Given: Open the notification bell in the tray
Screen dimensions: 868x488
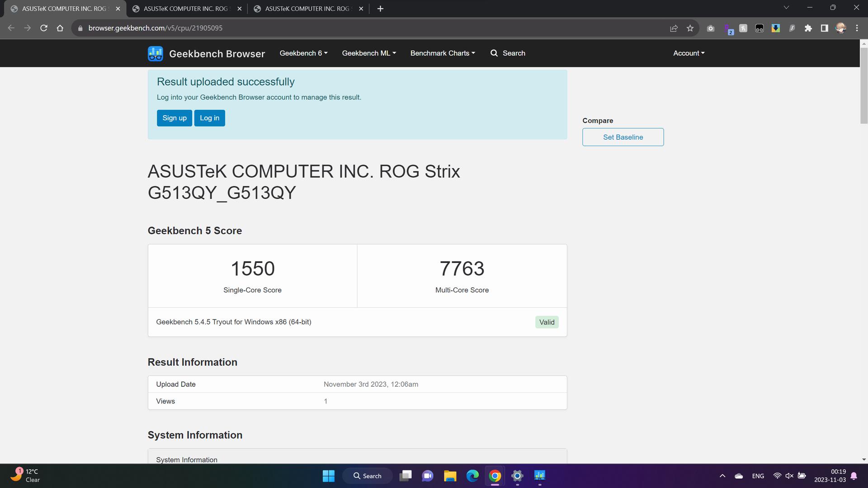Looking at the screenshot, I should [854, 476].
